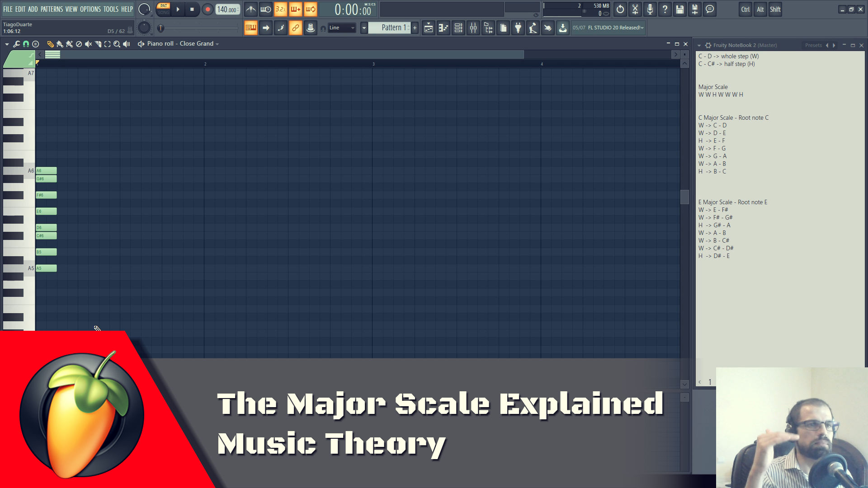The image size is (868, 488).
Task: Select the Draw (pencil) tool in the piano roll
Action: 50,44
